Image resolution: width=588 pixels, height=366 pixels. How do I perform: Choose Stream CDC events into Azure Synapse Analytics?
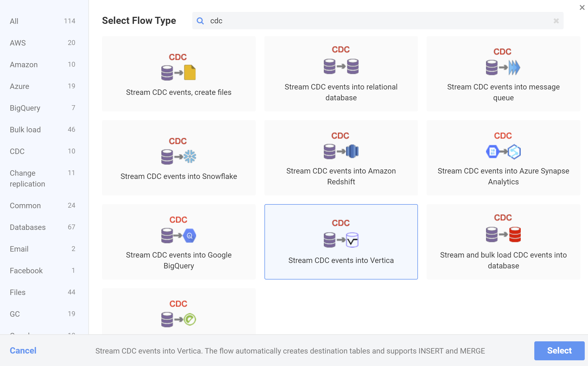pyautogui.click(x=503, y=158)
